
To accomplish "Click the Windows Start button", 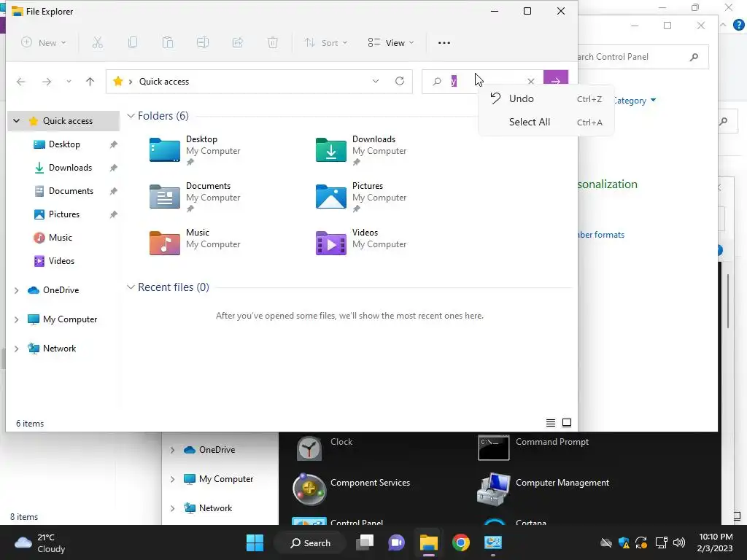I will (x=255, y=542).
